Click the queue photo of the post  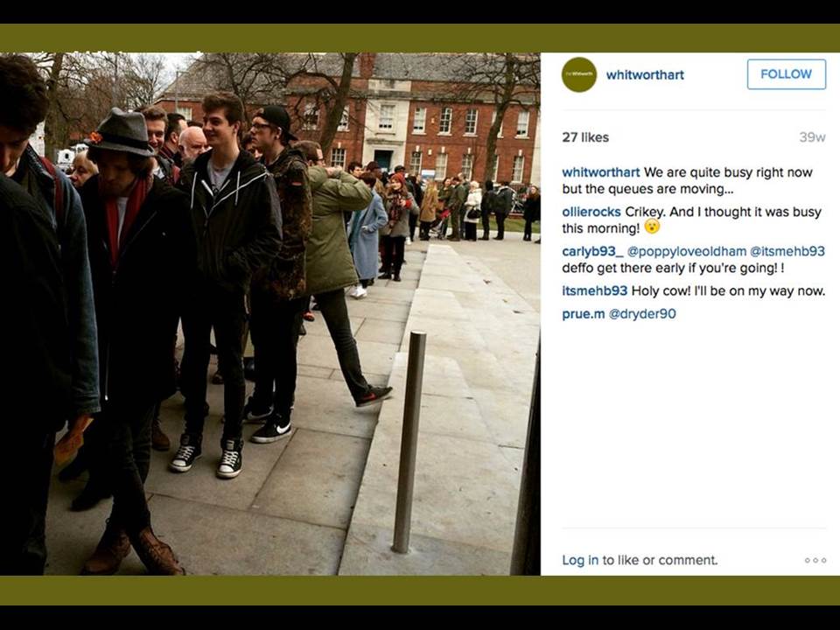[x=270, y=314]
